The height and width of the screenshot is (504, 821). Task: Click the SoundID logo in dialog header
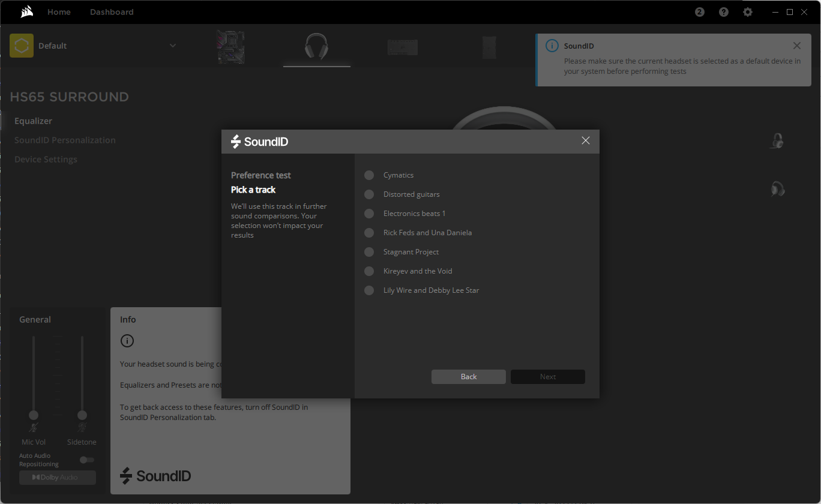(260, 142)
